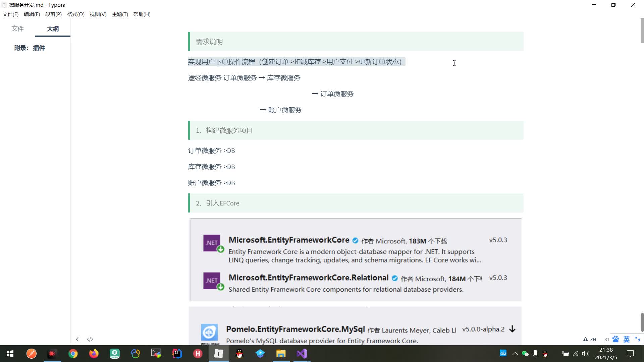This screenshot has height=362, width=644.
Task: Open the Typora taskbar icon
Action: 218,354
